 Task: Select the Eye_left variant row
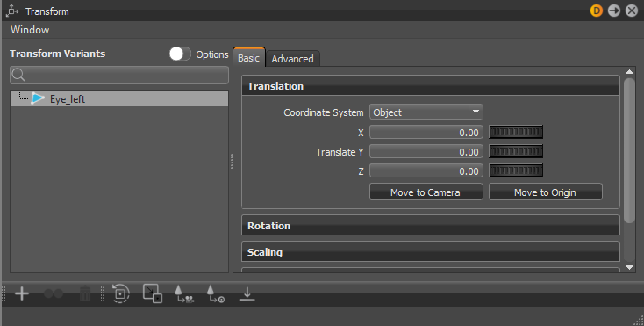(x=119, y=98)
